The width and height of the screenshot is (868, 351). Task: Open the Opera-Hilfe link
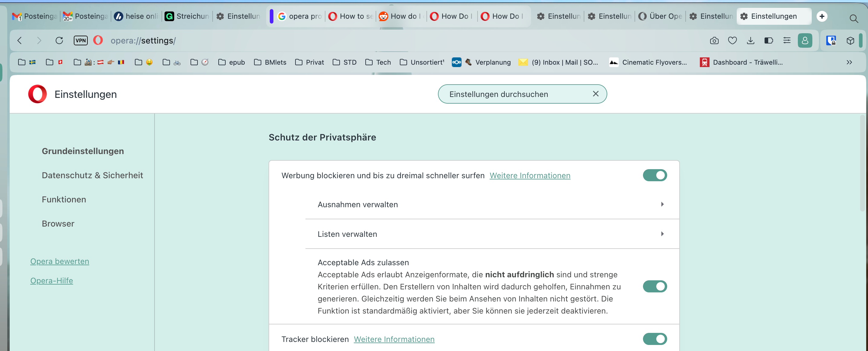[51, 280]
